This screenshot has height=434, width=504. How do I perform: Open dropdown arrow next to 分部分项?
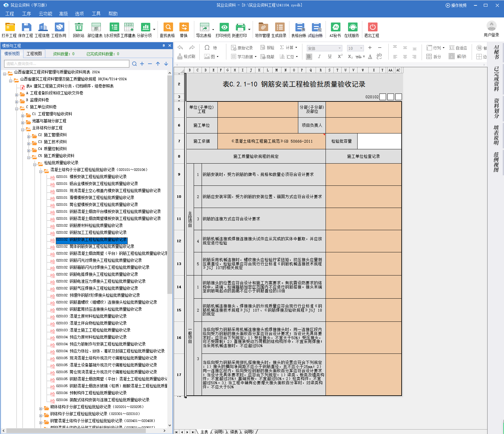coord(154,30)
